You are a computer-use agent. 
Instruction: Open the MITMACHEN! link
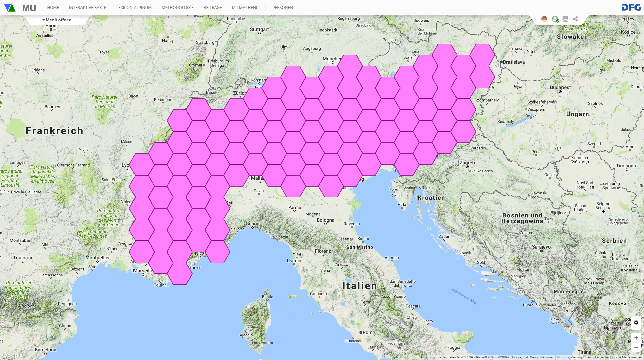(x=245, y=8)
